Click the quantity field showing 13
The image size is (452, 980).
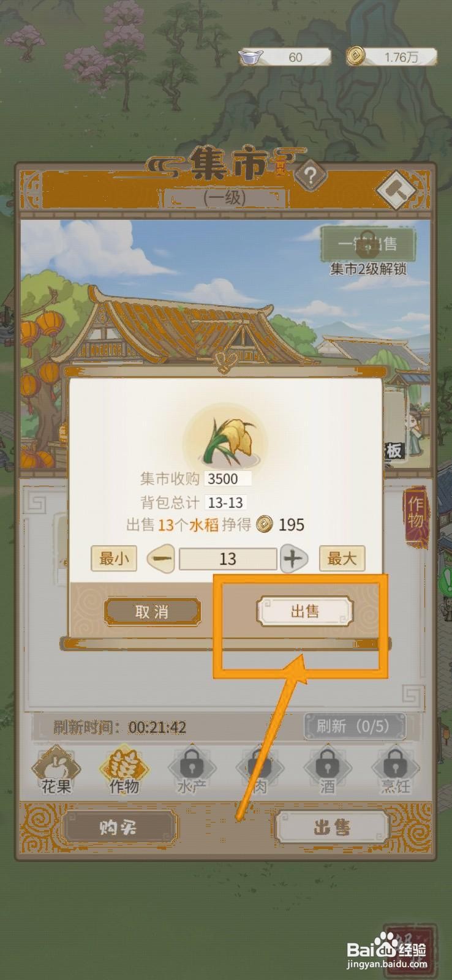click(228, 559)
